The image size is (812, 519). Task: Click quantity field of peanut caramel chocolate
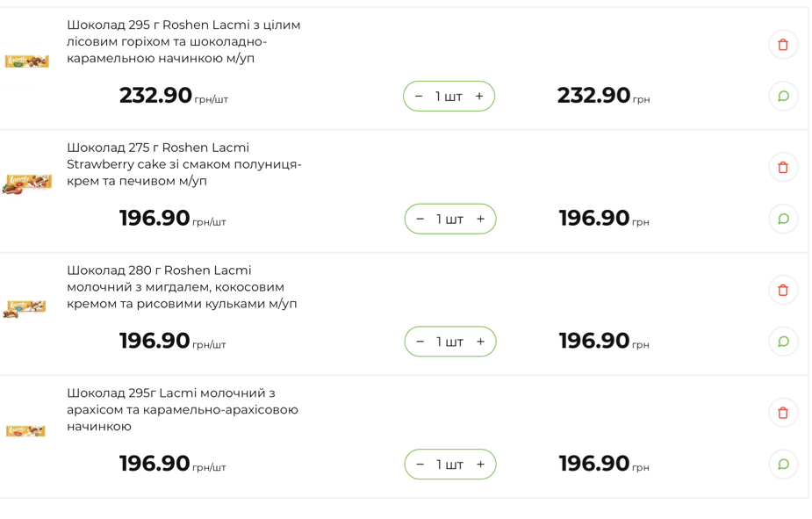449,465
